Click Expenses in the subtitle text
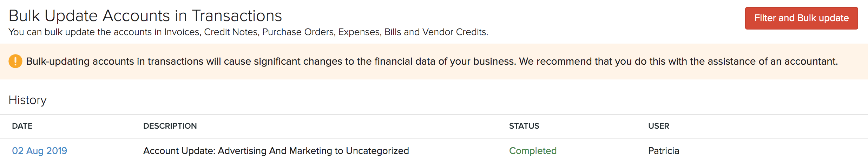The height and width of the screenshot is (161, 868). [x=360, y=32]
